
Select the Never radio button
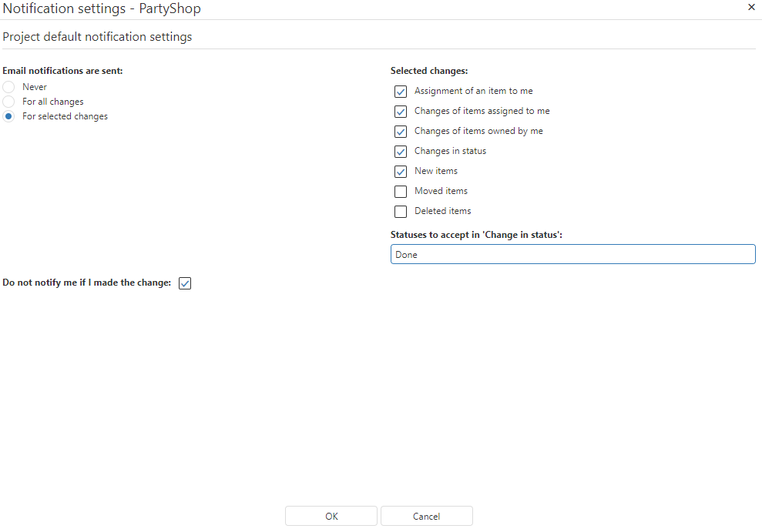click(x=8, y=87)
